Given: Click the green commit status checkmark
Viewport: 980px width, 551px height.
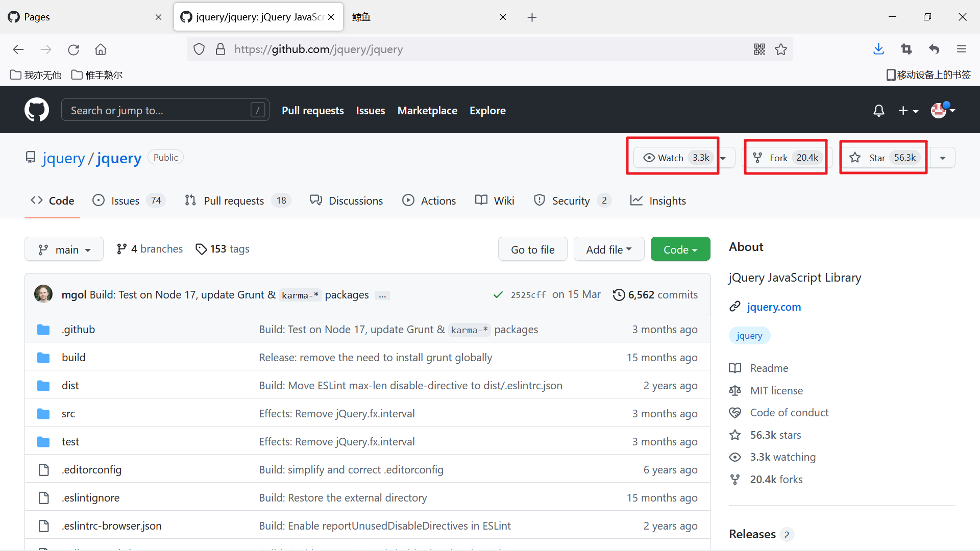Looking at the screenshot, I should tap(498, 295).
